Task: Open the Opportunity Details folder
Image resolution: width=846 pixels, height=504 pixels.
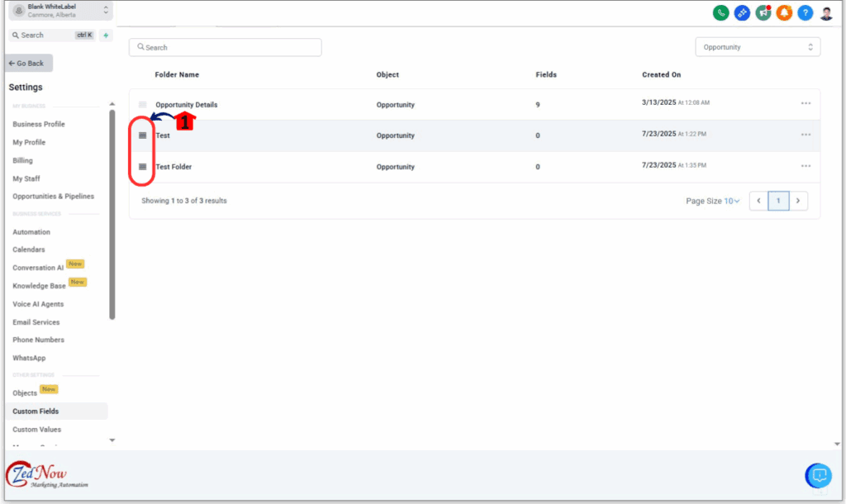Action: (x=187, y=105)
